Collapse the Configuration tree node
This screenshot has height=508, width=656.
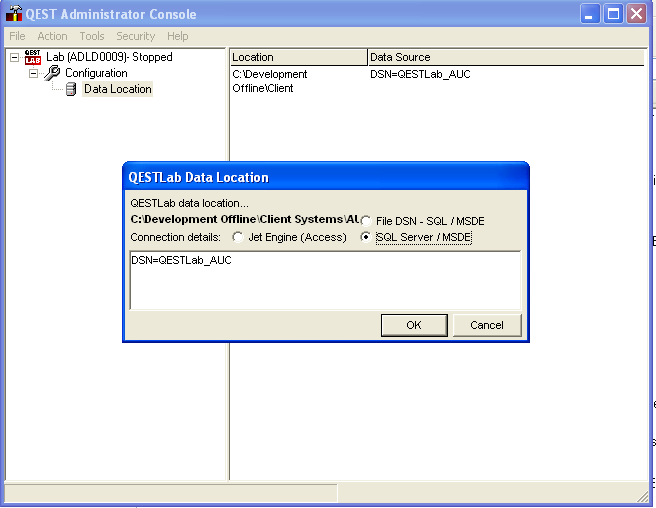click(33, 73)
